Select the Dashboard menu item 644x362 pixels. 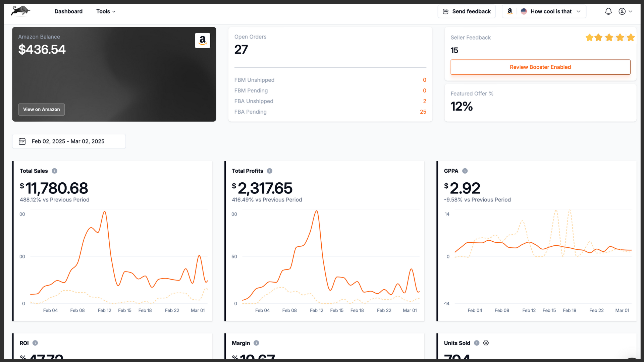tap(68, 11)
